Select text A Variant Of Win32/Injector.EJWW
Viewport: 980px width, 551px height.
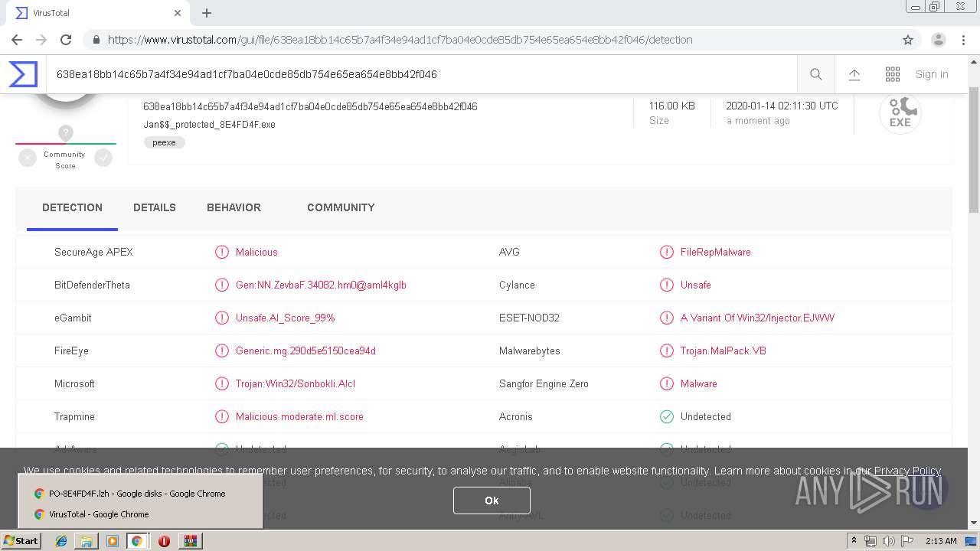click(x=757, y=318)
